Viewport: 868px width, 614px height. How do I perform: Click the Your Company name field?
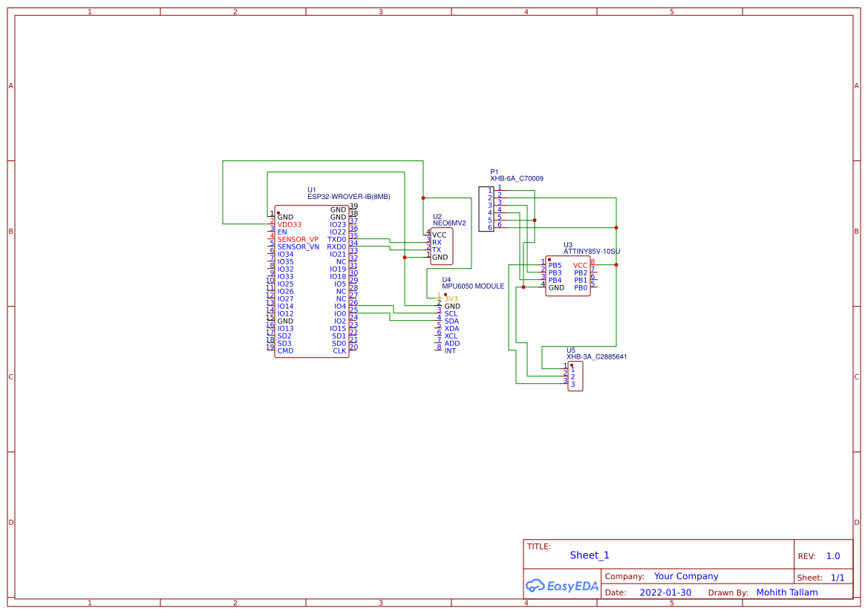pyautogui.click(x=685, y=575)
